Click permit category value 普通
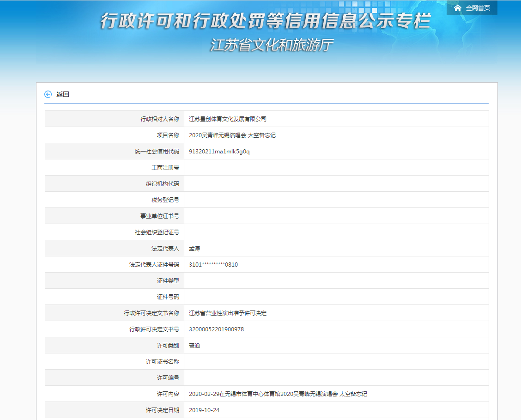Viewport: 521px width, 420px height. click(194, 346)
